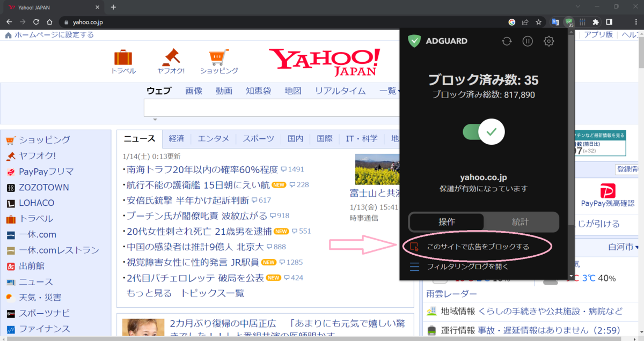The width and height of the screenshot is (644, 341).
Task: Click the browser home icon
Action: tap(49, 22)
